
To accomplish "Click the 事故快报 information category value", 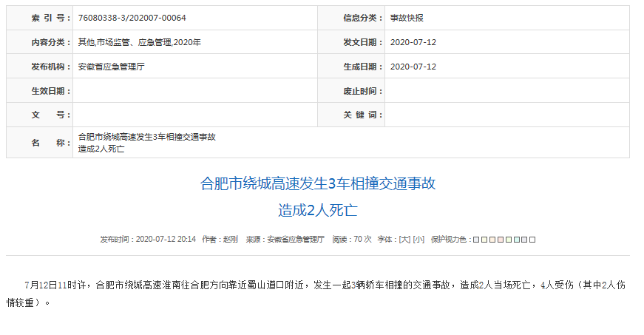I will tap(407, 18).
